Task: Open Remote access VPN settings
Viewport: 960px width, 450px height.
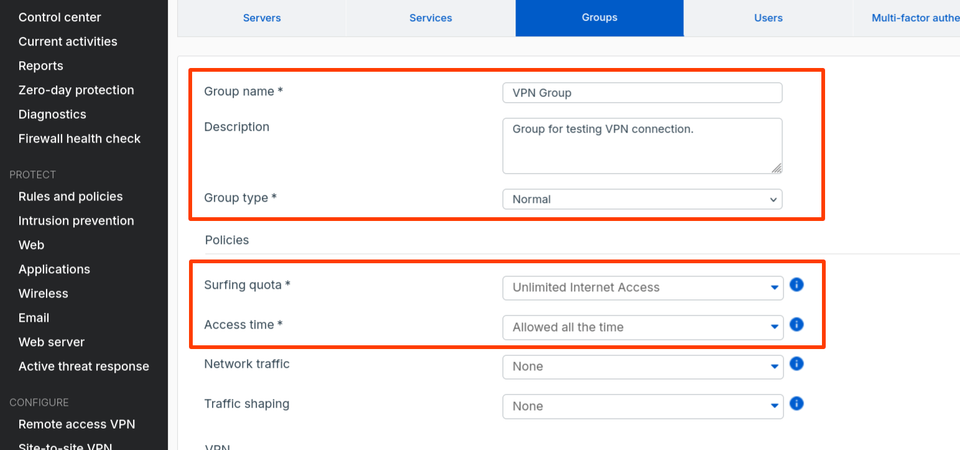Action: pyautogui.click(x=77, y=424)
